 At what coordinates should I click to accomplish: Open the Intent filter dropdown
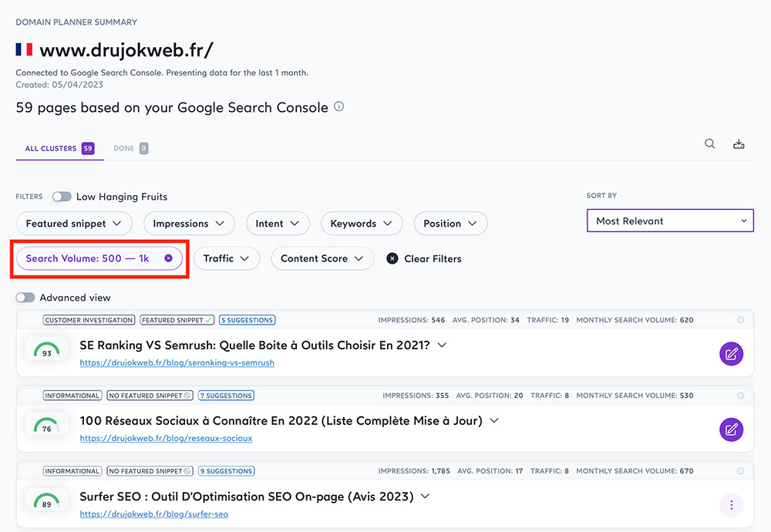[x=278, y=224]
